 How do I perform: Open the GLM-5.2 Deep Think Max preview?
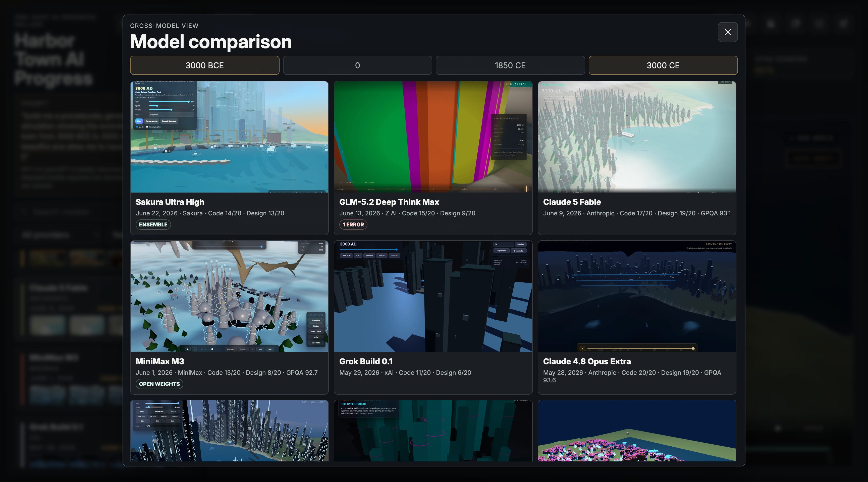pos(433,137)
